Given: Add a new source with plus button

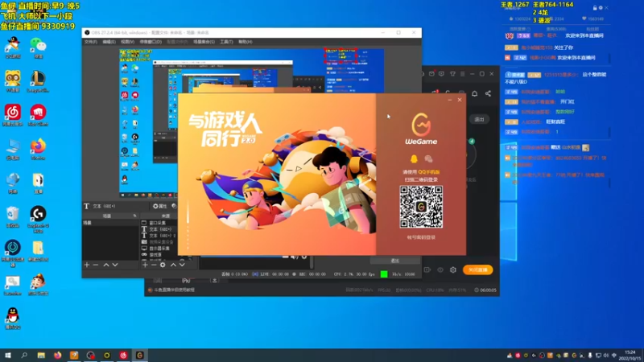Looking at the screenshot, I should pyautogui.click(x=145, y=265).
